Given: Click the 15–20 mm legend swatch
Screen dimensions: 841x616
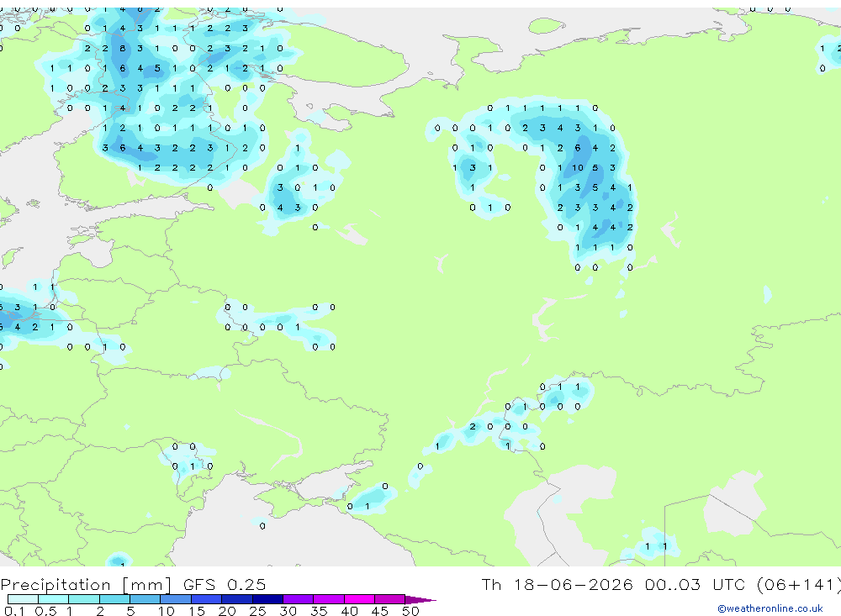Looking at the screenshot, I should tap(207, 599).
